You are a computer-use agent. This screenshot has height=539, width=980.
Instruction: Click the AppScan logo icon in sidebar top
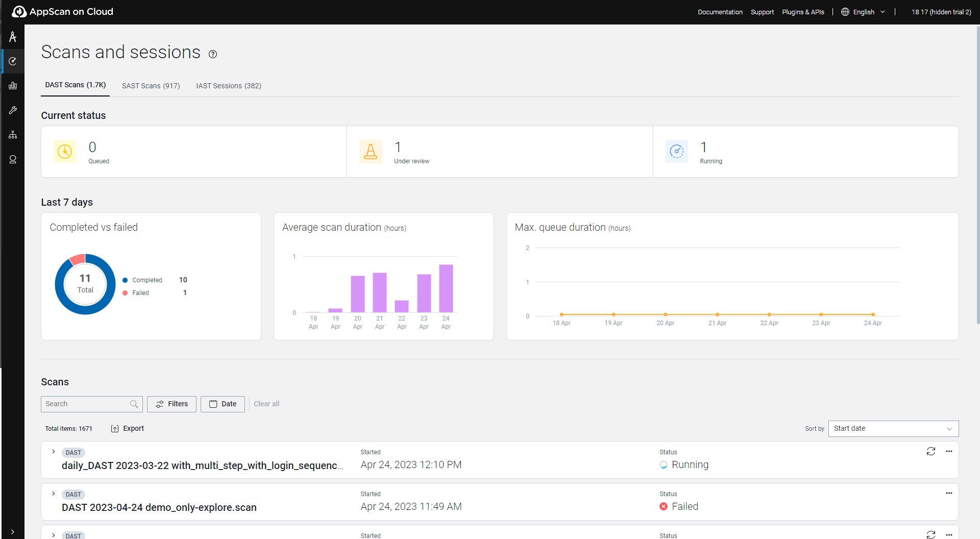point(13,37)
